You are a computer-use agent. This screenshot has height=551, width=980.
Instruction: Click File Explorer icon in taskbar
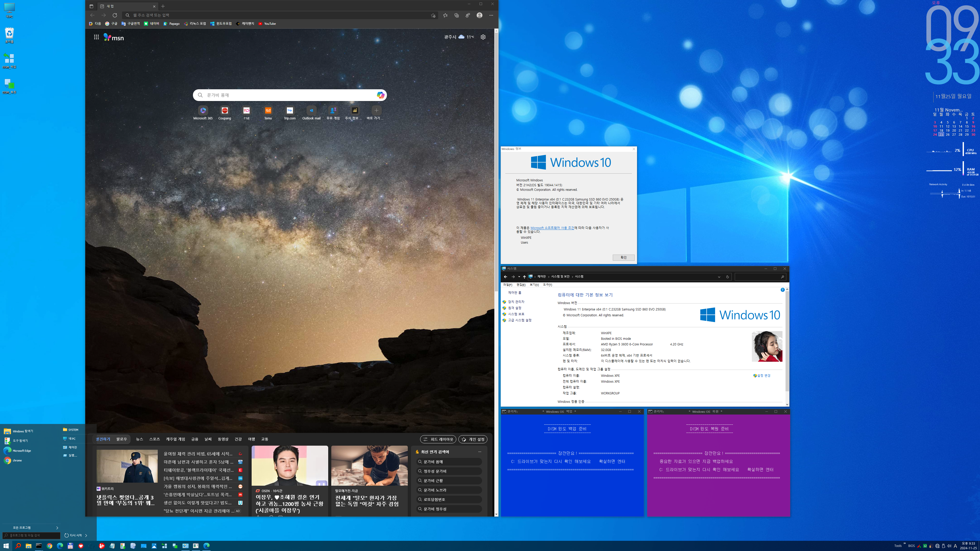point(29,546)
